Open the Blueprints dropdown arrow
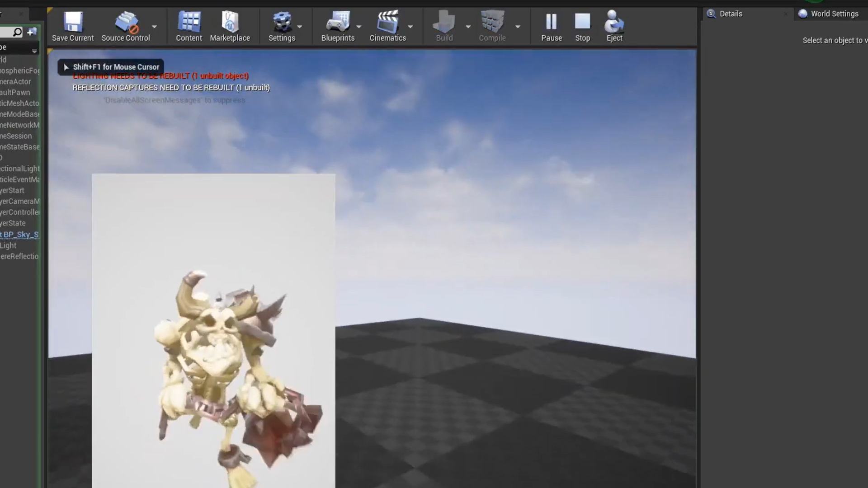868x488 pixels. coord(359,27)
